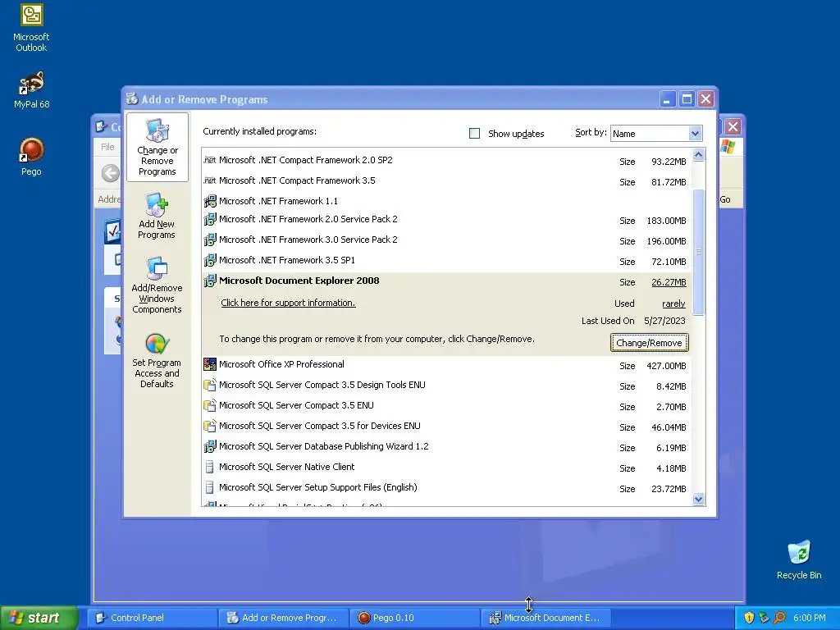This screenshot has height=630, width=840.
Task: Click Back arrow in Control Panel window
Action: 111,173
